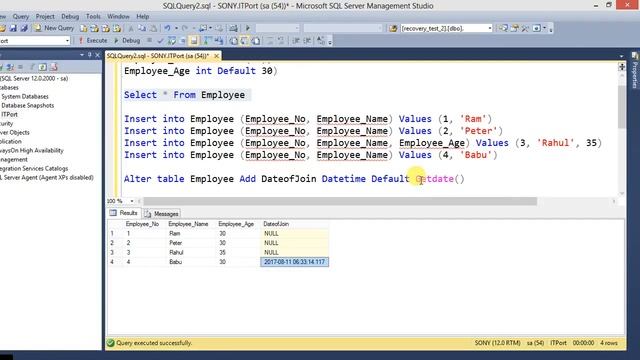Open the Tools menu

click(x=93, y=16)
